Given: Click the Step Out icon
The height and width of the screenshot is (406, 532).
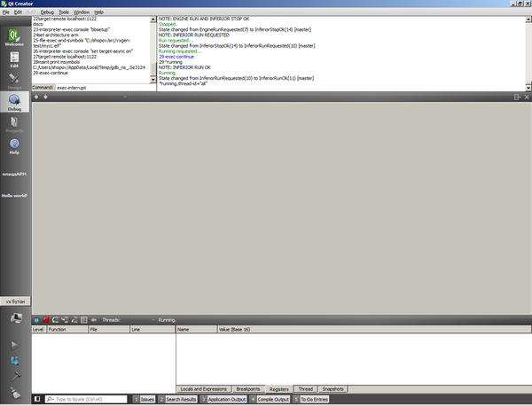Looking at the screenshot, I should click(x=74, y=320).
